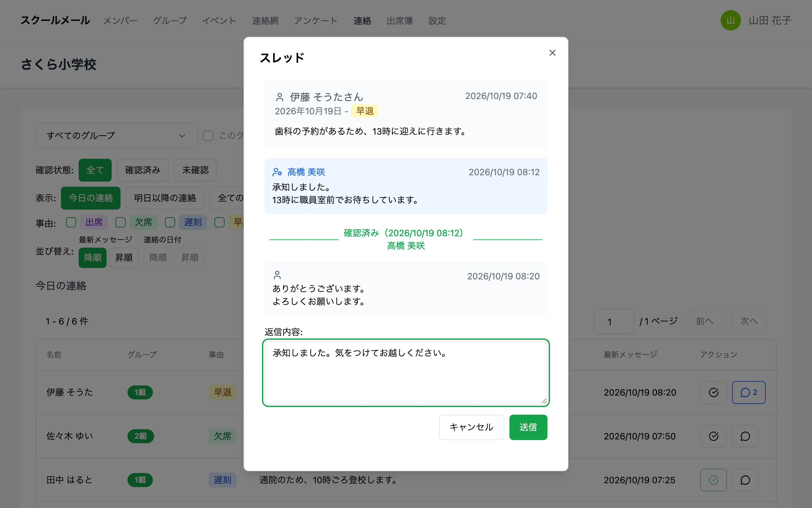The height and width of the screenshot is (508, 812).
Task: Click the person icon beside 伊藤 そうたさん
Action: click(x=279, y=97)
